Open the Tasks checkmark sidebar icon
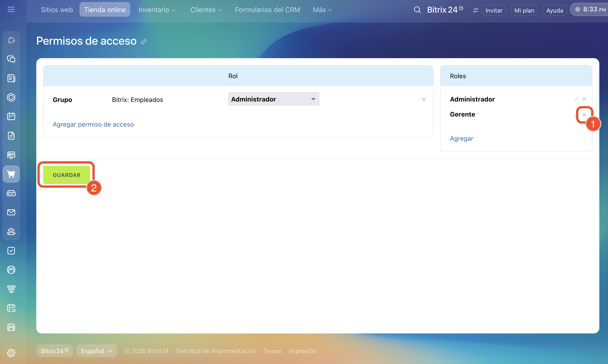Screen dimensions: 608x364 [11, 251]
